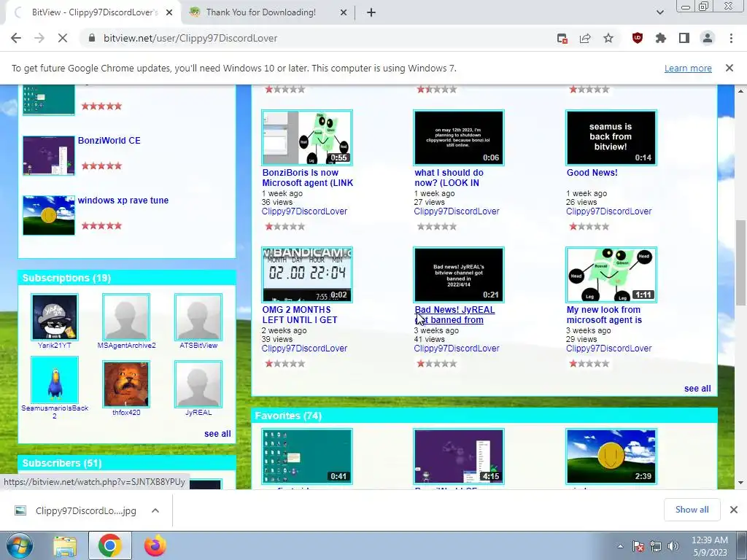
Task: Open the share page icon in address bar
Action: tap(585, 39)
